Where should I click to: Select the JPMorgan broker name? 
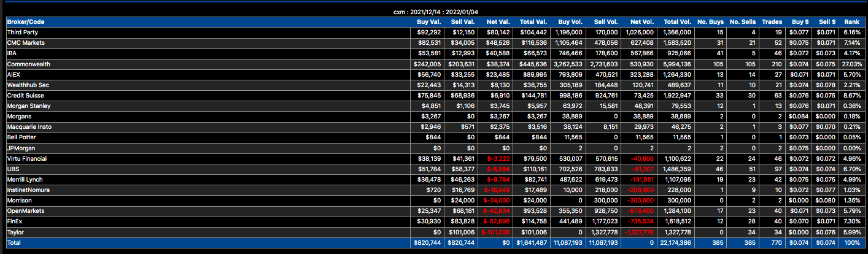[20, 148]
